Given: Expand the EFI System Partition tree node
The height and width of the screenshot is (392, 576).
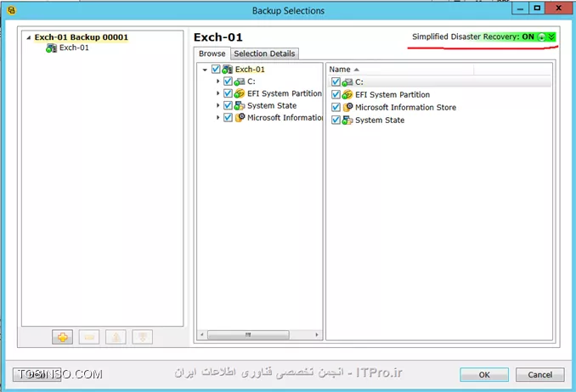Looking at the screenshot, I should click(x=217, y=93).
